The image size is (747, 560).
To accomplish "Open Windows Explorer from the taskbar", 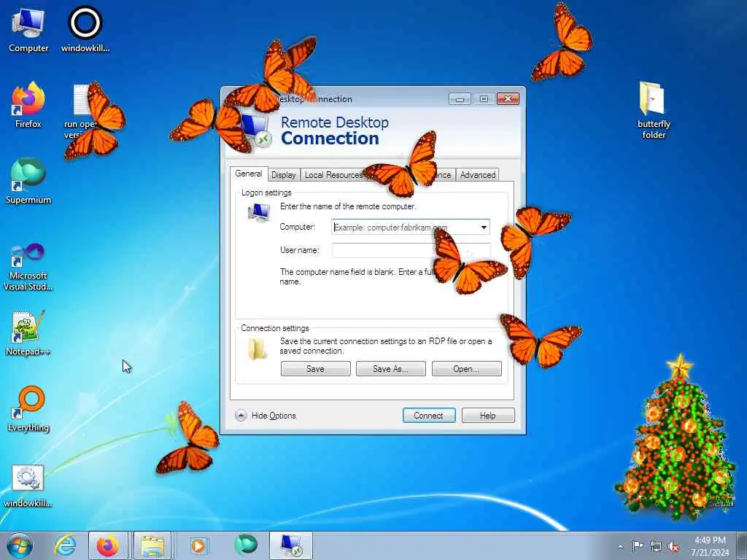I will (x=152, y=545).
